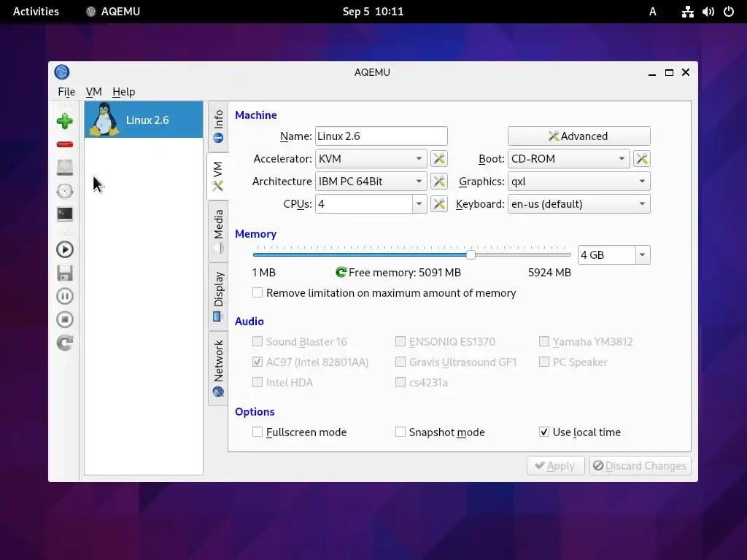
Task: Start the VM with the play icon
Action: pyautogui.click(x=65, y=249)
